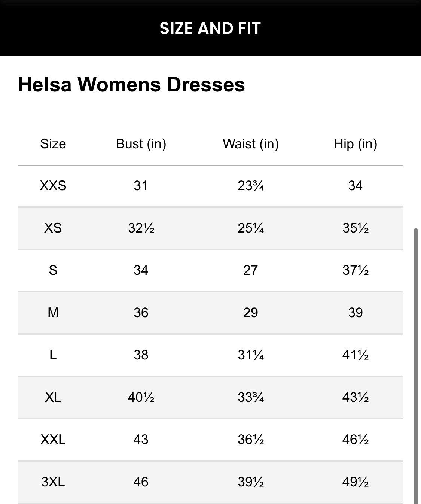Choose the M size row label
Viewport: 421px width, 504px height.
(53, 313)
